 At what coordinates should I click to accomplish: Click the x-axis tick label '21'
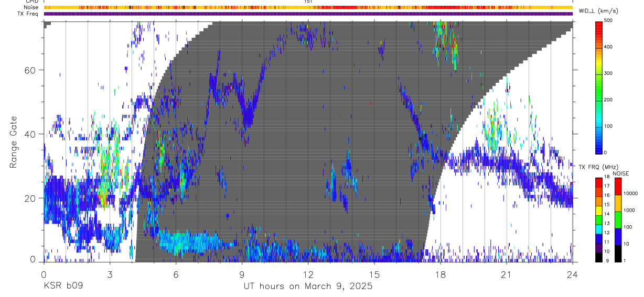coord(506,274)
